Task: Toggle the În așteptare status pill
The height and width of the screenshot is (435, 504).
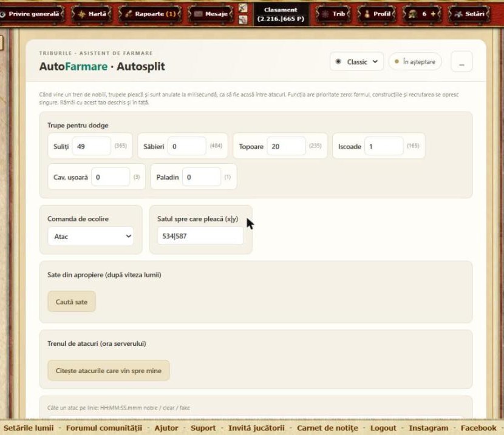Action: pyautogui.click(x=415, y=62)
